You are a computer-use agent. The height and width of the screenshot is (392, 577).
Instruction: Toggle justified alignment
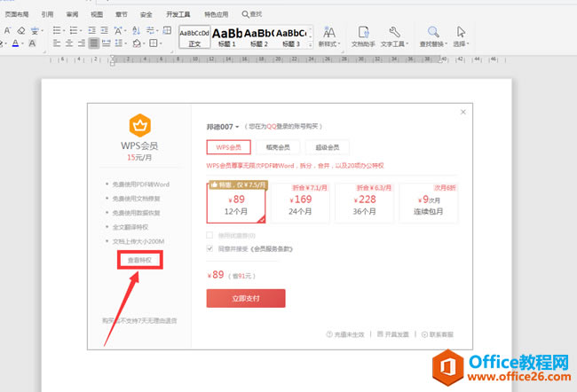pyautogui.click(x=94, y=43)
